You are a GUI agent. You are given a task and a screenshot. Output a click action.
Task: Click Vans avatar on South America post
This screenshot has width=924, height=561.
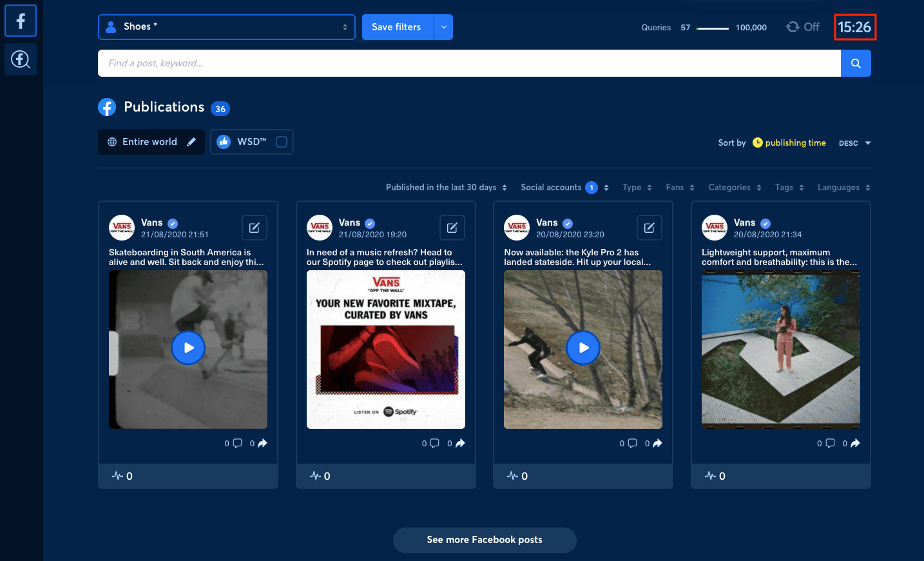click(122, 228)
